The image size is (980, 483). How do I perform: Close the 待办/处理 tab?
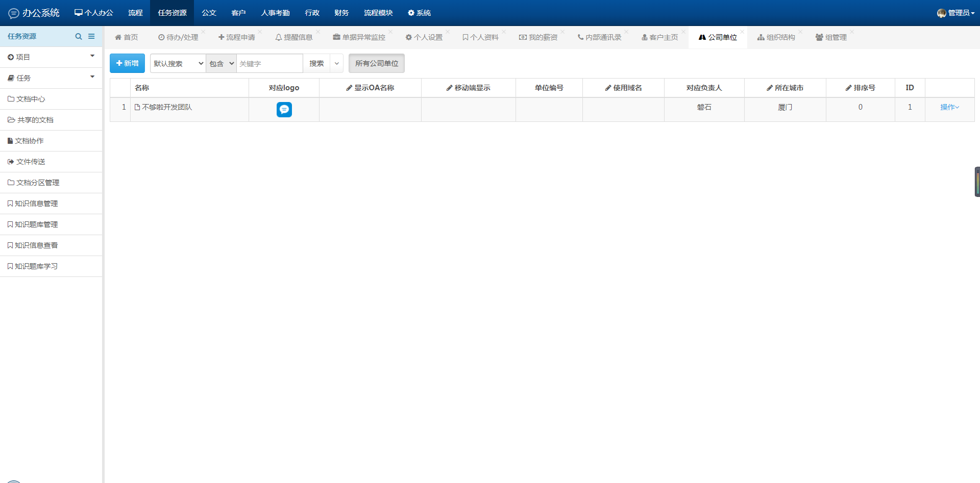pos(203,32)
